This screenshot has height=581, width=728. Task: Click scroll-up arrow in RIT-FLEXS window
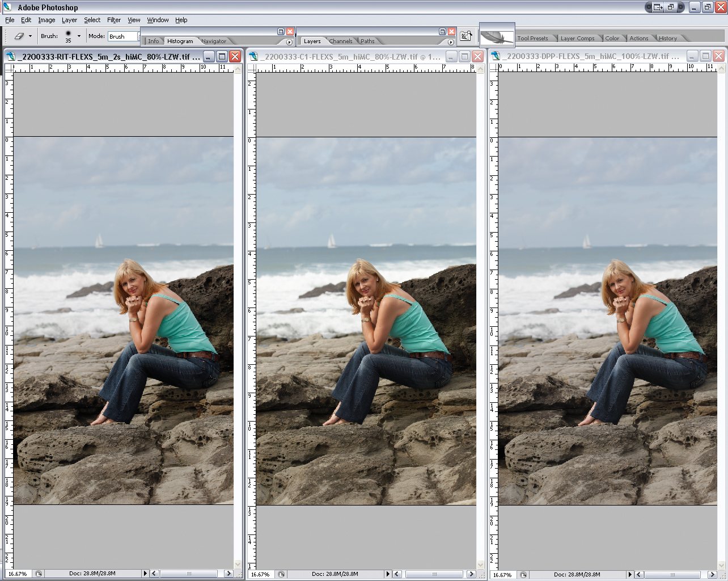pos(238,68)
